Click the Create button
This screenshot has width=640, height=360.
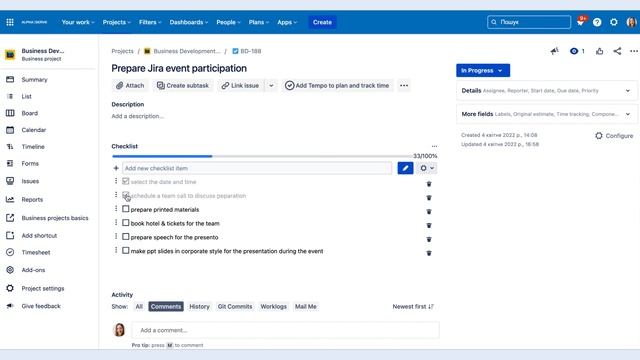pyautogui.click(x=322, y=22)
